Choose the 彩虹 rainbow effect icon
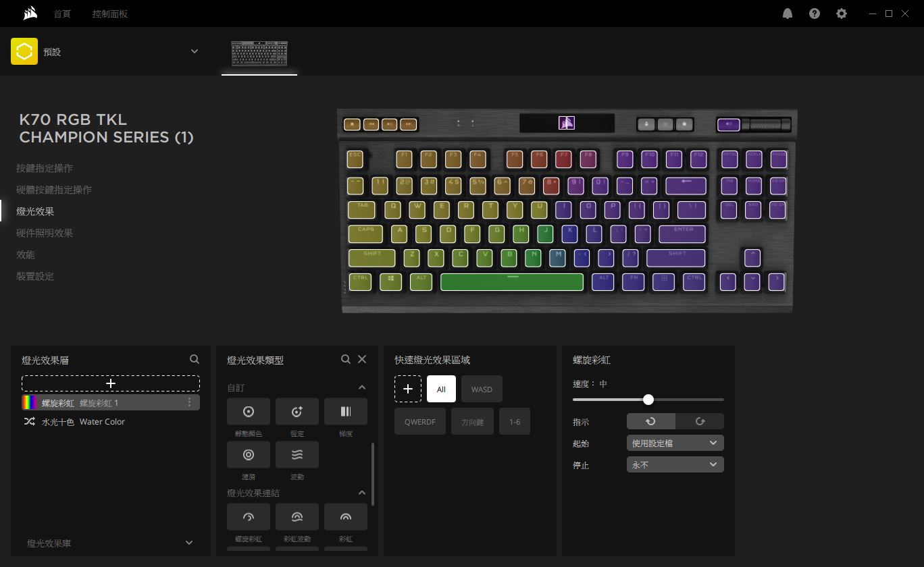The image size is (924, 567). 346,516
